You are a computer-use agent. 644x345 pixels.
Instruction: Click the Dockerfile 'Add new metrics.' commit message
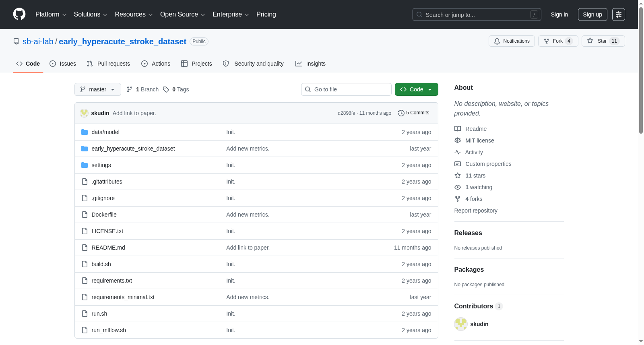(x=248, y=215)
